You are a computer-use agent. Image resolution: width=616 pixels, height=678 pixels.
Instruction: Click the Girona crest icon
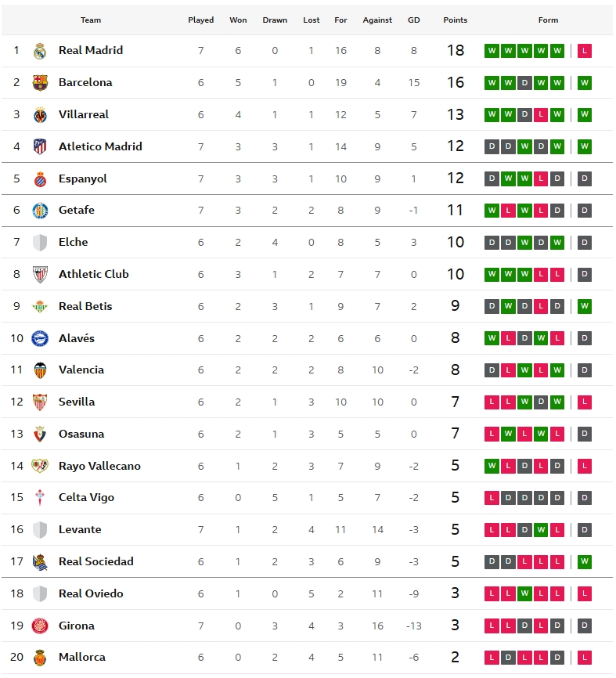click(x=40, y=626)
